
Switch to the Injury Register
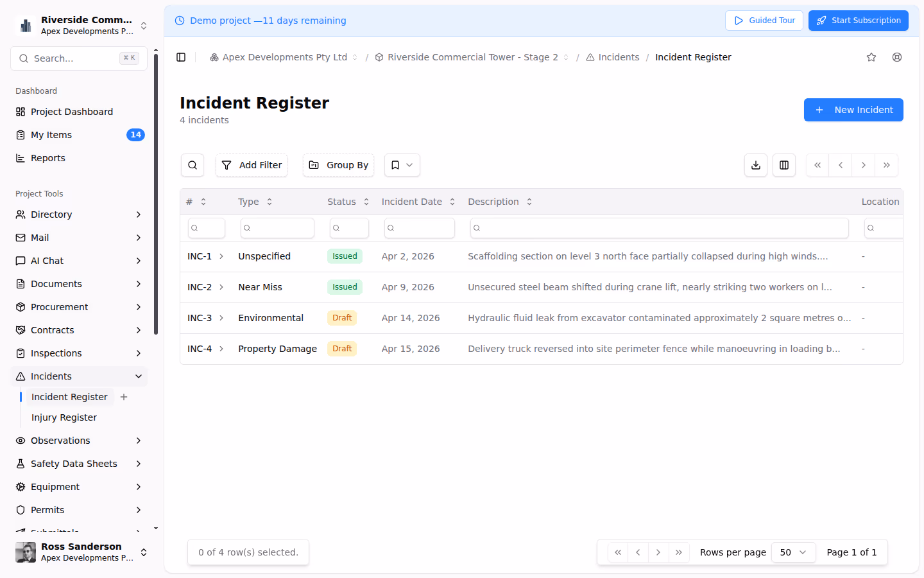click(x=64, y=417)
